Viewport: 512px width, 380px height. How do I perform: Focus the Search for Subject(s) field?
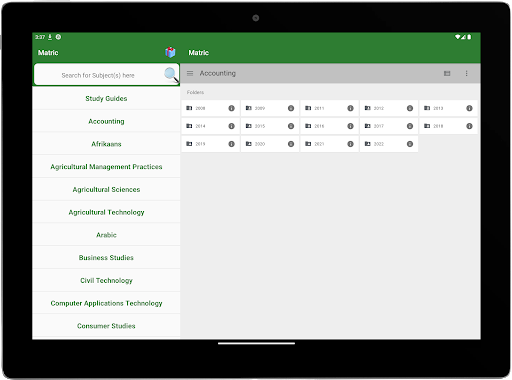(98, 75)
